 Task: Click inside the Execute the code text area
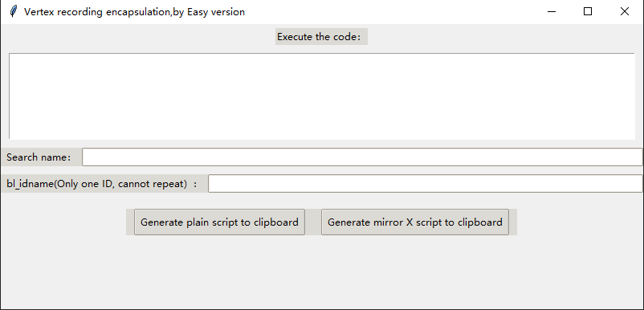tap(322, 96)
